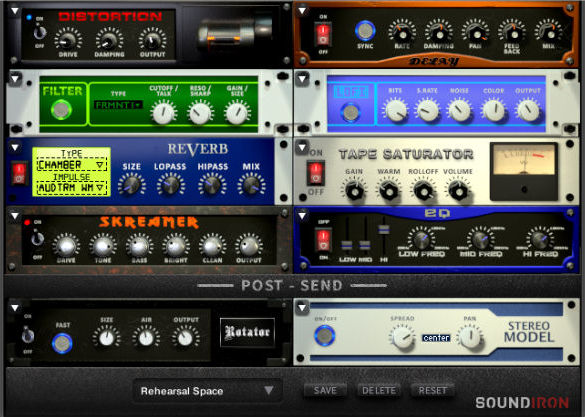Viewport: 585px width, 417px height.
Task: Click the EQ Mid gain slider
Action: click(365, 245)
